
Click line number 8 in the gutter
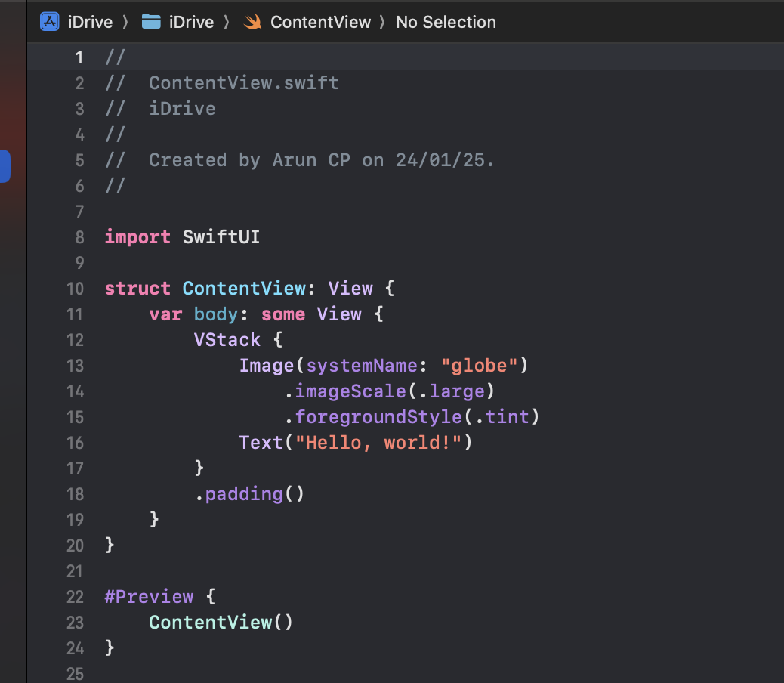(x=79, y=237)
